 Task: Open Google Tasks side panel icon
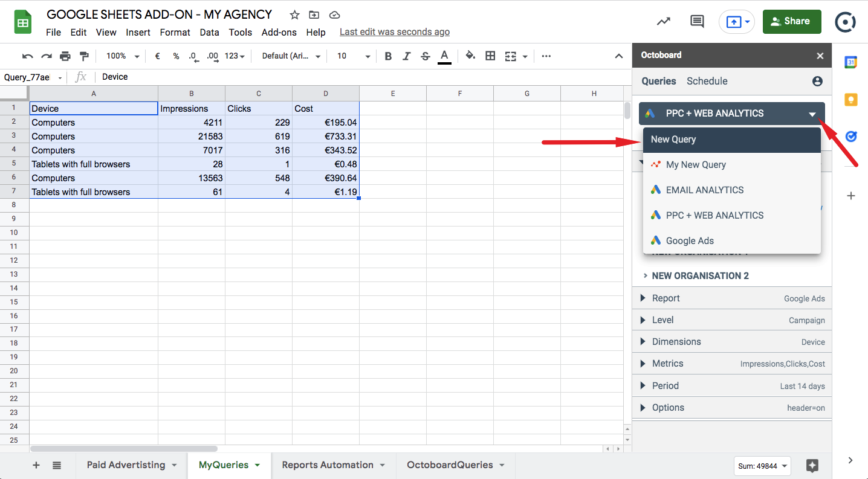tap(851, 137)
